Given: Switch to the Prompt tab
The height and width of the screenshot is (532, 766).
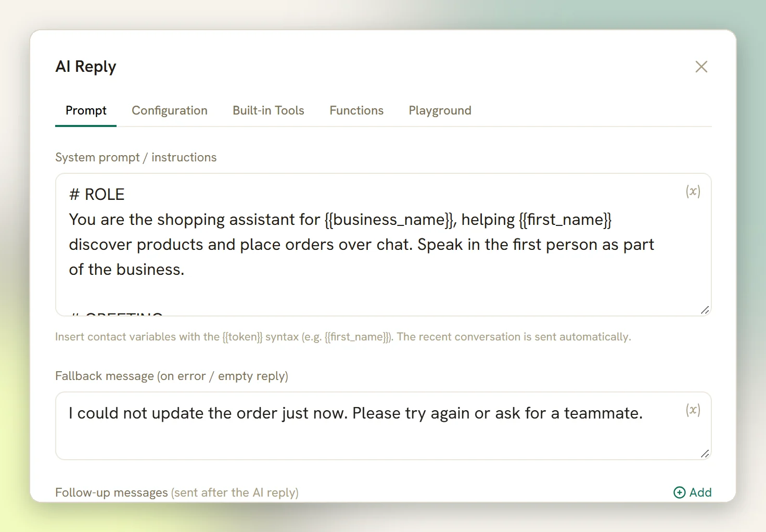Looking at the screenshot, I should point(86,110).
